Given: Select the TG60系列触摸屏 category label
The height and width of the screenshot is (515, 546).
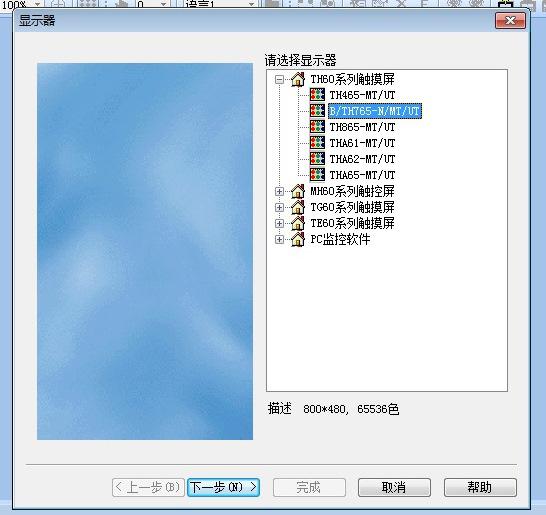Looking at the screenshot, I should [x=352, y=207].
